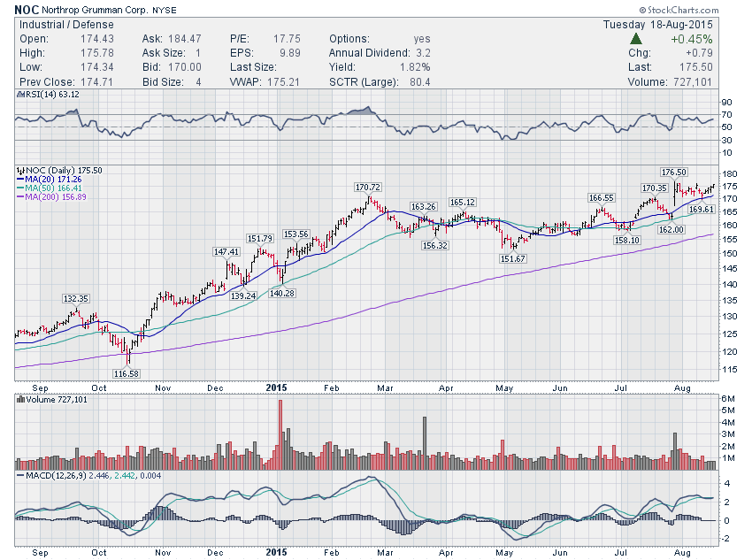Click the Northrop Grumman Corp. company name
The height and width of the screenshot is (560, 752).
coord(95,10)
